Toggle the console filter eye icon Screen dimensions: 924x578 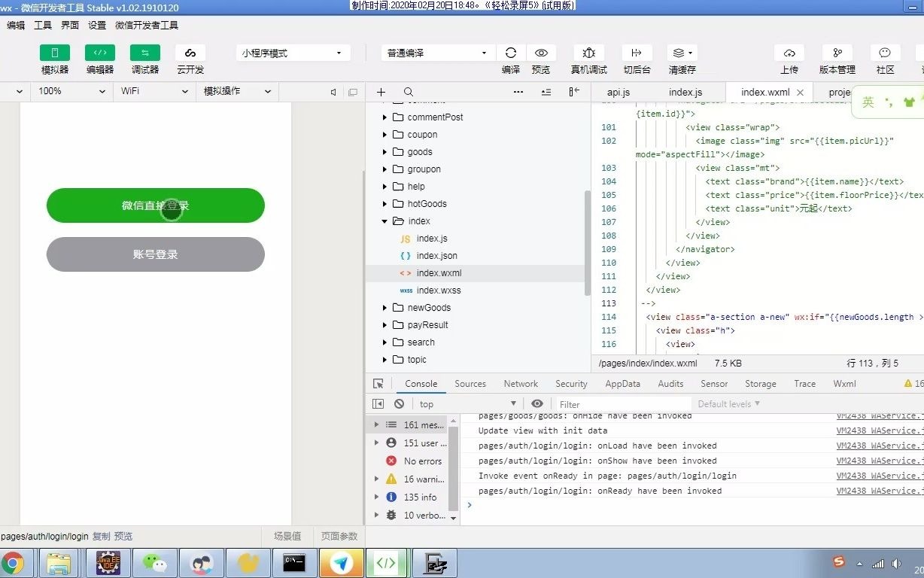pyautogui.click(x=536, y=403)
